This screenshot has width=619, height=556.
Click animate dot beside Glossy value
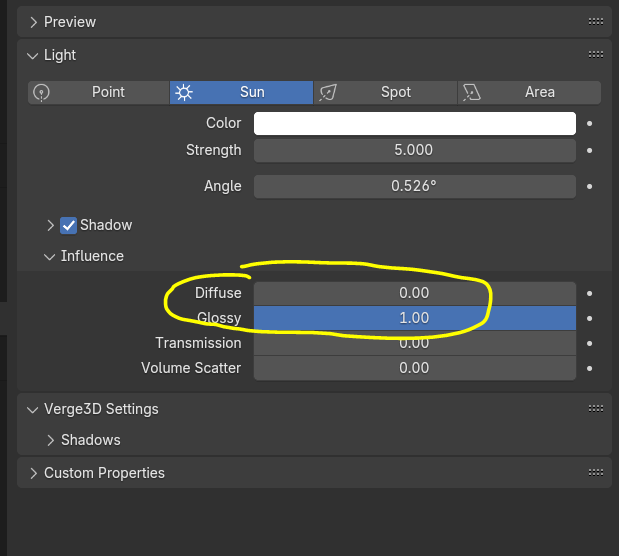tap(589, 318)
